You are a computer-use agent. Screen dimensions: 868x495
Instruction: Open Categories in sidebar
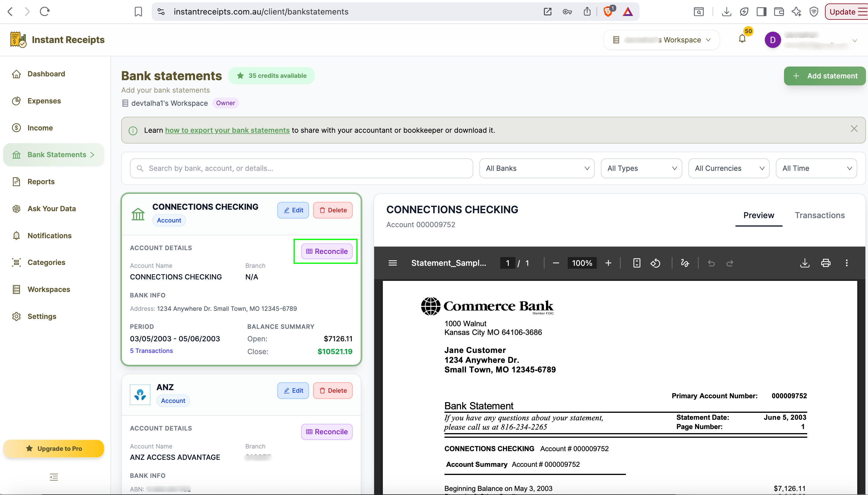(x=46, y=262)
